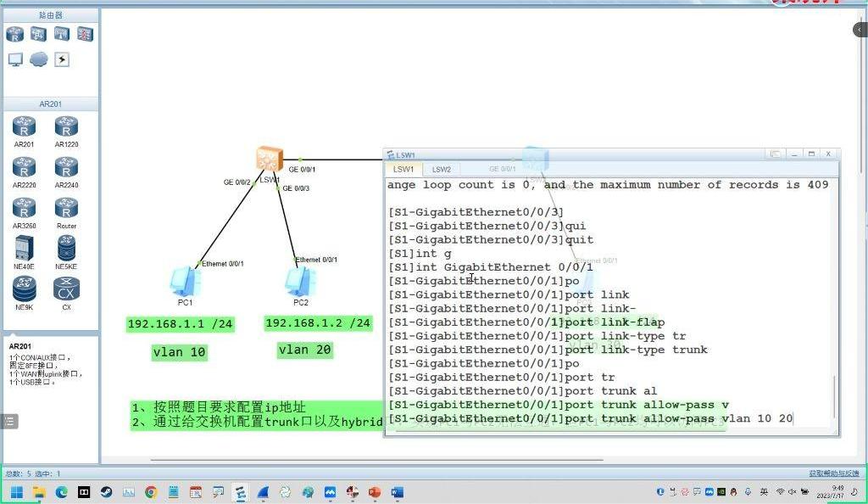The width and height of the screenshot is (868, 504).
Task: Click the 192.168.1.2 /24 label
Action: click(318, 323)
